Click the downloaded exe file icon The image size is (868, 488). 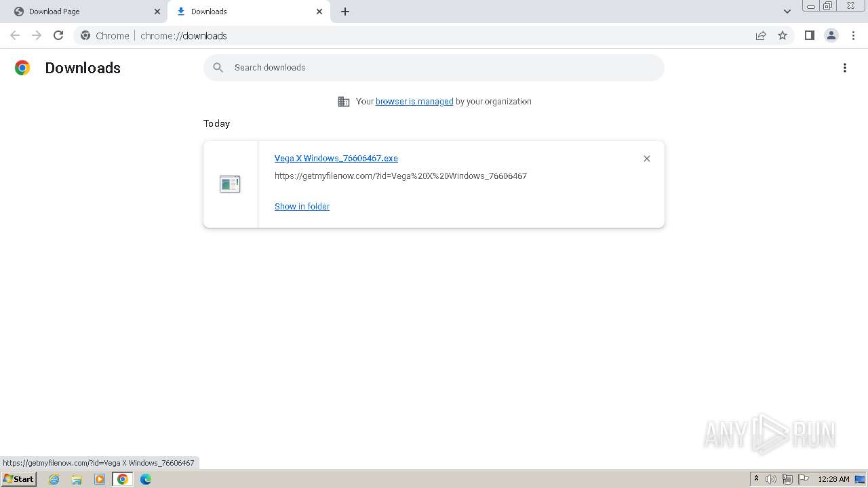[x=230, y=184]
